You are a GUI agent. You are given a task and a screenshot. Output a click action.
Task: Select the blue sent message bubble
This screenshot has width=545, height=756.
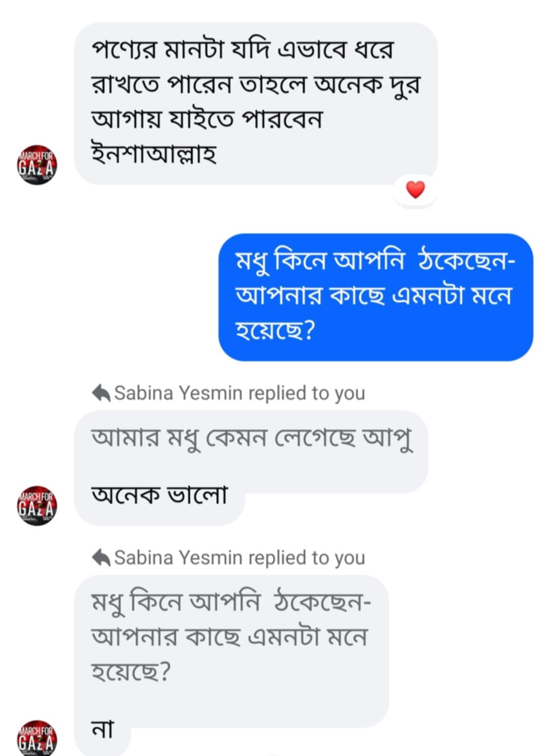tap(375, 296)
